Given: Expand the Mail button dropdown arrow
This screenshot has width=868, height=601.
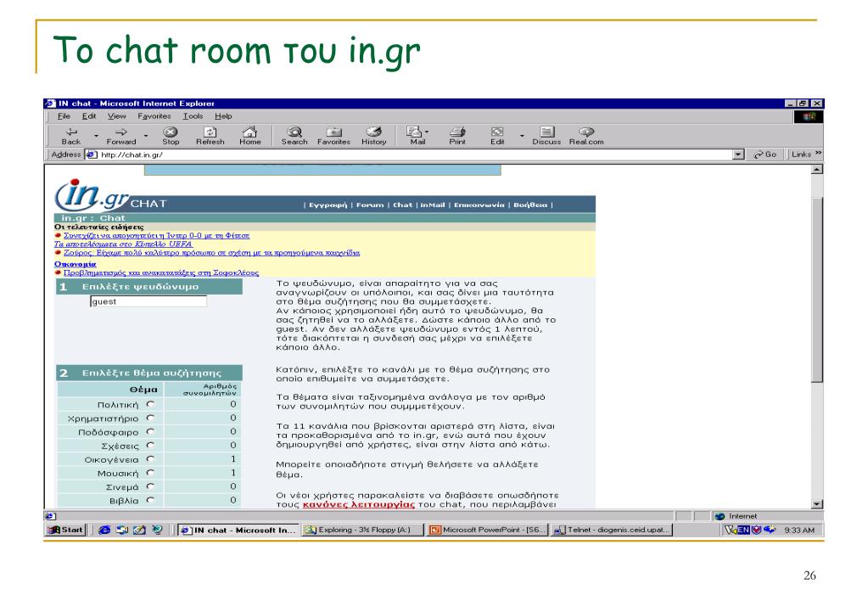Looking at the screenshot, I should tap(427, 132).
